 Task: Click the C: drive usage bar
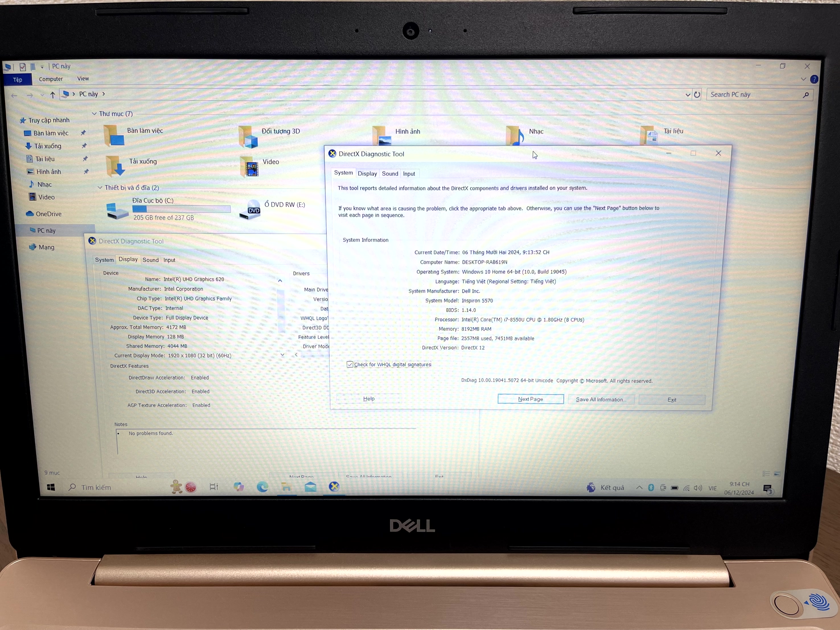coord(181,209)
